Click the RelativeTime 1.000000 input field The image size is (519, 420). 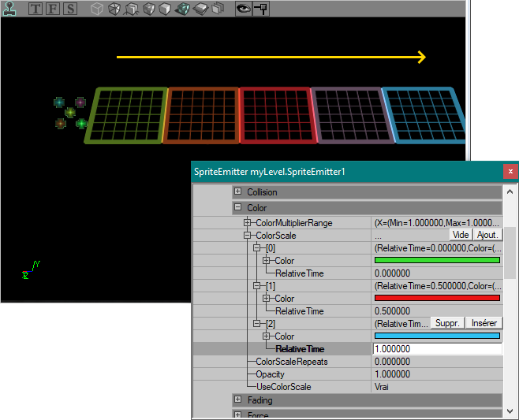pos(437,349)
